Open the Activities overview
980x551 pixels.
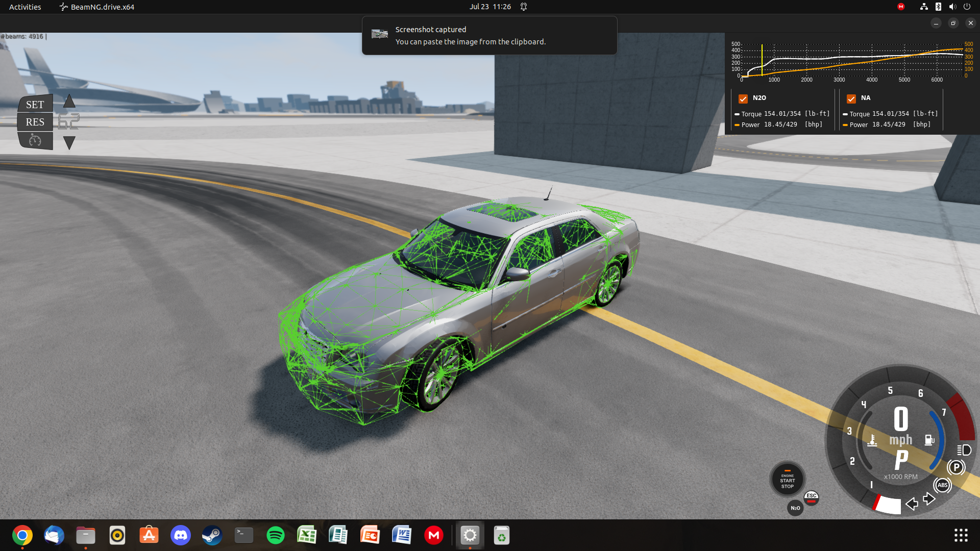pos(25,7)
